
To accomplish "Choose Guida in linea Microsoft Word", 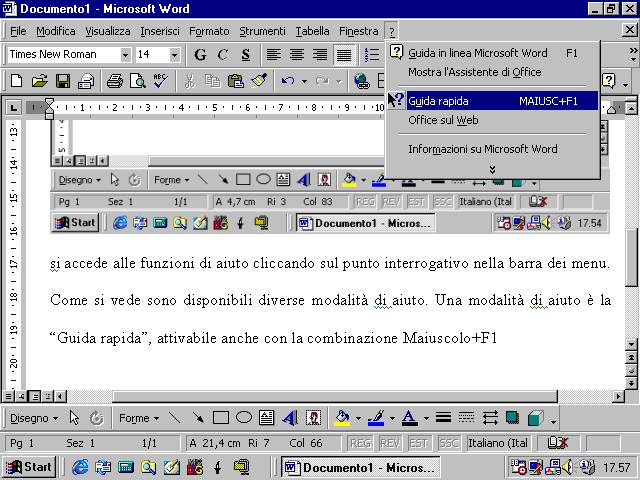I will point(492,53).
